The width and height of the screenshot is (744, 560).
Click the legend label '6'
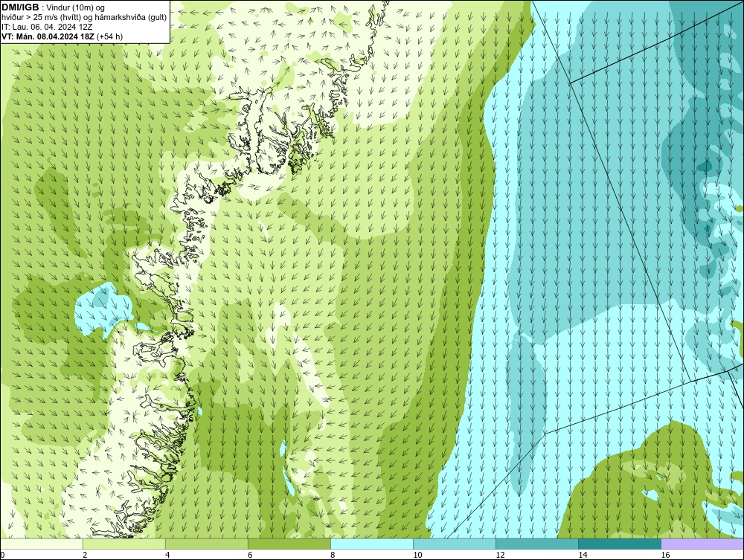coord(250,556)
